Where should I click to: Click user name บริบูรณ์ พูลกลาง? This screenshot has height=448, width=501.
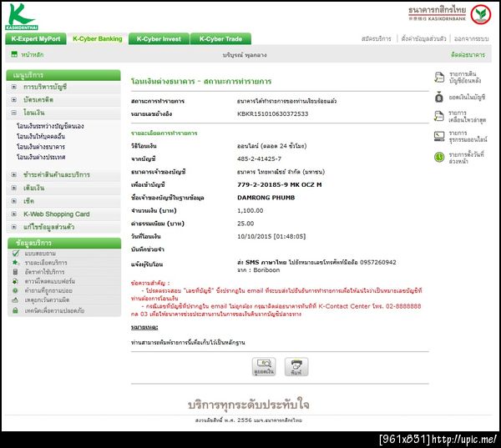coord(245,55)
